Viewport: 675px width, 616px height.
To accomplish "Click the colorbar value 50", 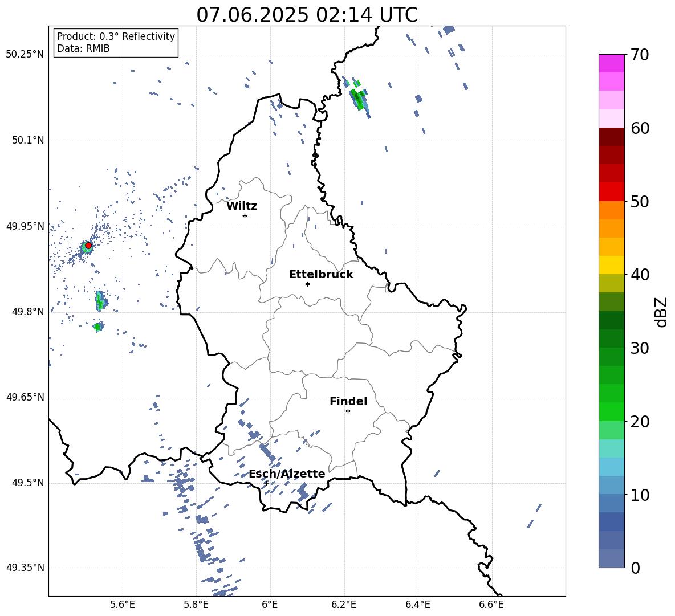I will click(x=640, y=201).
